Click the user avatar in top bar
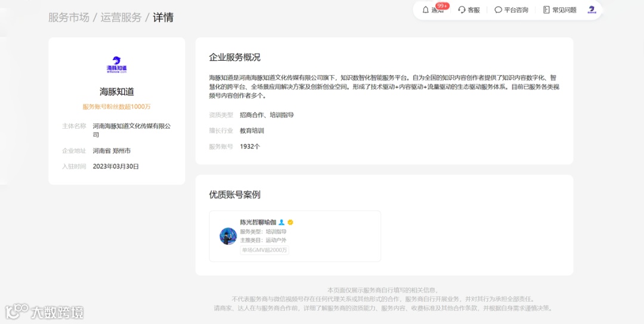 point(592,10)
